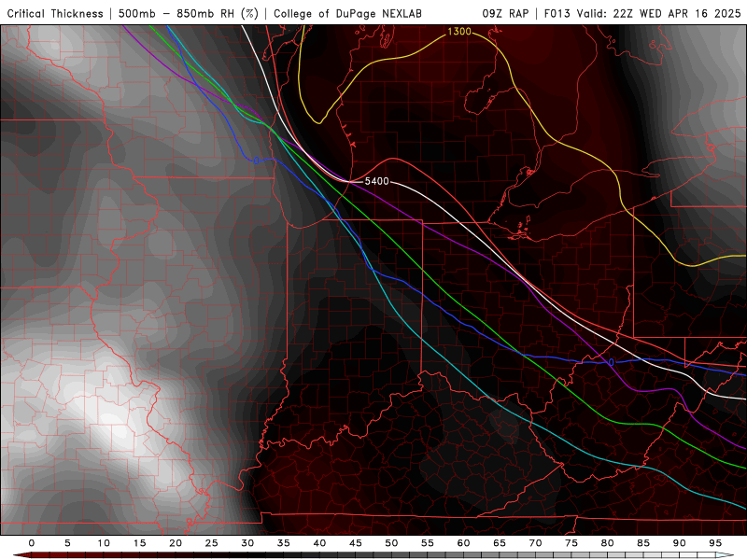This screenshot has width=747, height=560.
Task: Select the '20' value on the RH scale
Action: point(176,543)
